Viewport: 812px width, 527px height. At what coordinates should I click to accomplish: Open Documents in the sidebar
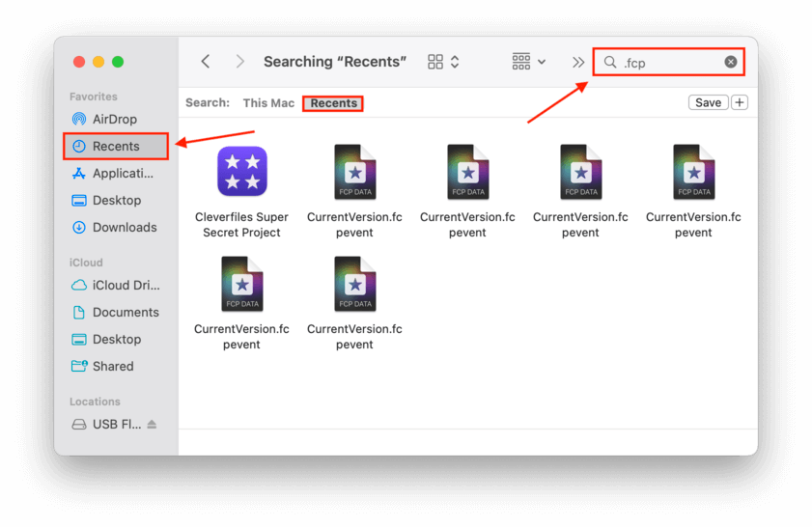(116, 312)
